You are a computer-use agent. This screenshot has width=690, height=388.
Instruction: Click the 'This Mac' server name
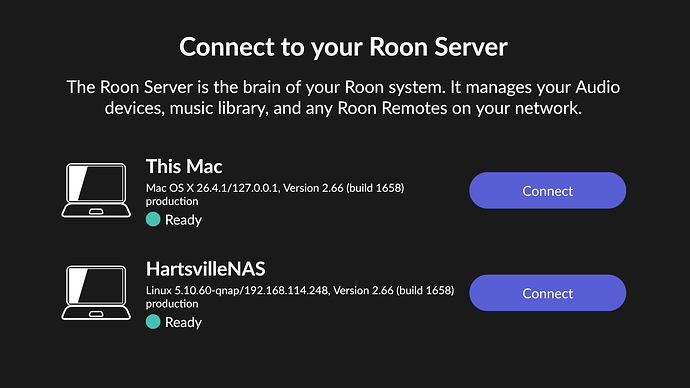[184, 167]
